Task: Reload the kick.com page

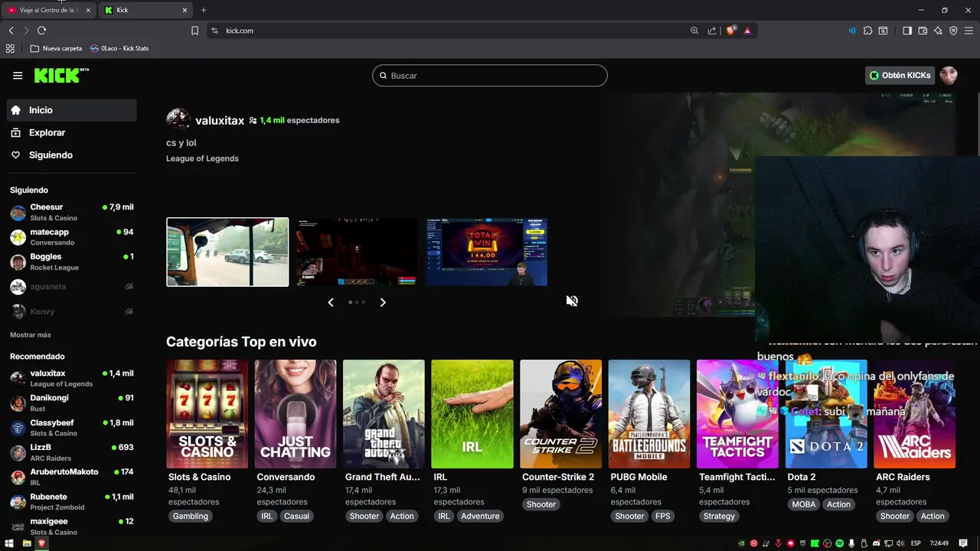Action: click(41, 31)
